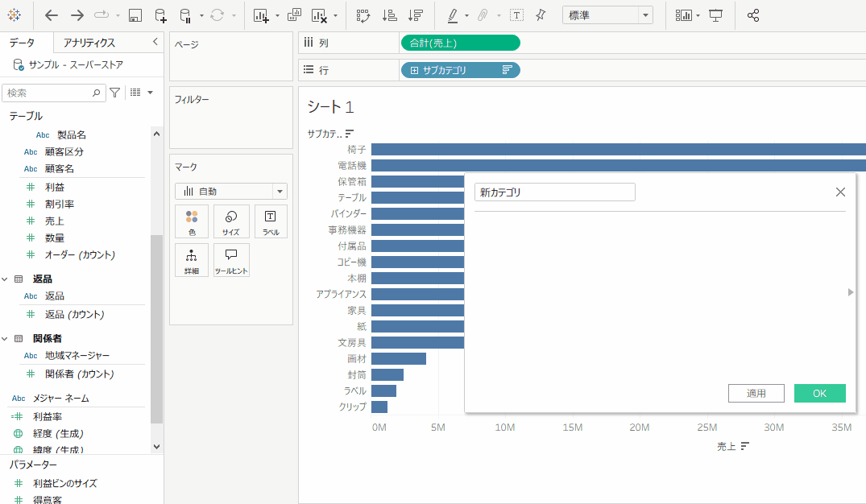
Task: Click the 新カテゴリ name input field
Action: coord(554,192)
